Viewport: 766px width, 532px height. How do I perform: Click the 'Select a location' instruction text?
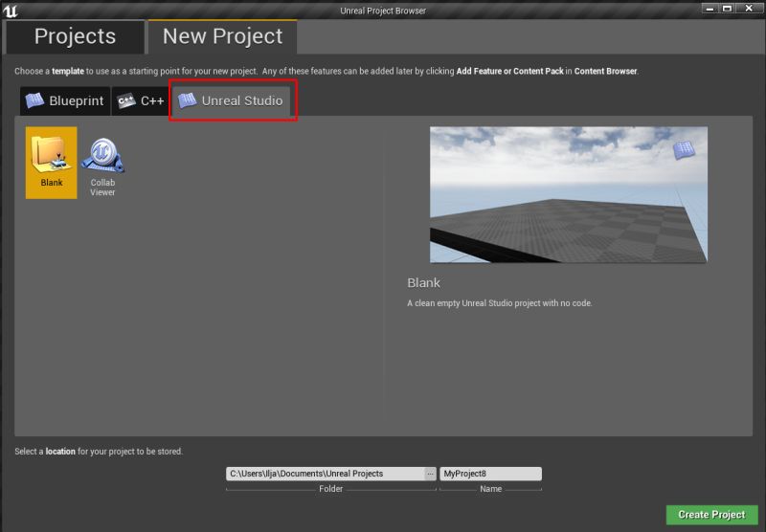pyautogui.click(x=99, y=452)
